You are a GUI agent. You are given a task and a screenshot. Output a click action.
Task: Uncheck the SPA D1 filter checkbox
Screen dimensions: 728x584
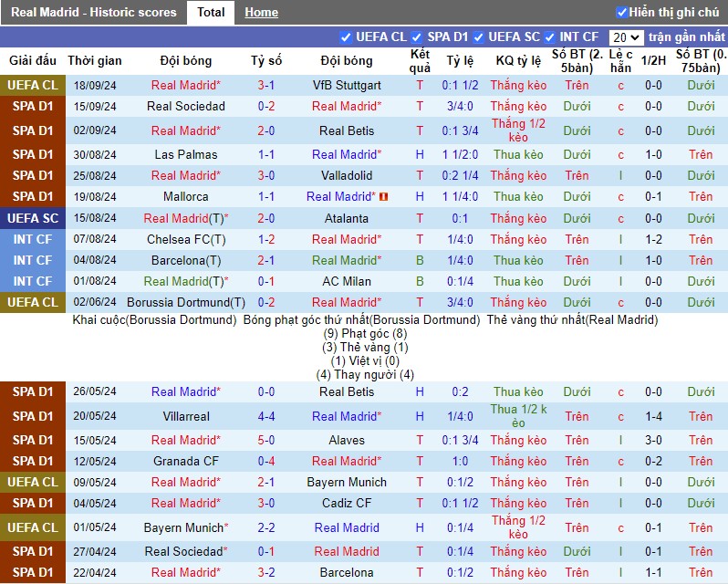coord(417,37)
